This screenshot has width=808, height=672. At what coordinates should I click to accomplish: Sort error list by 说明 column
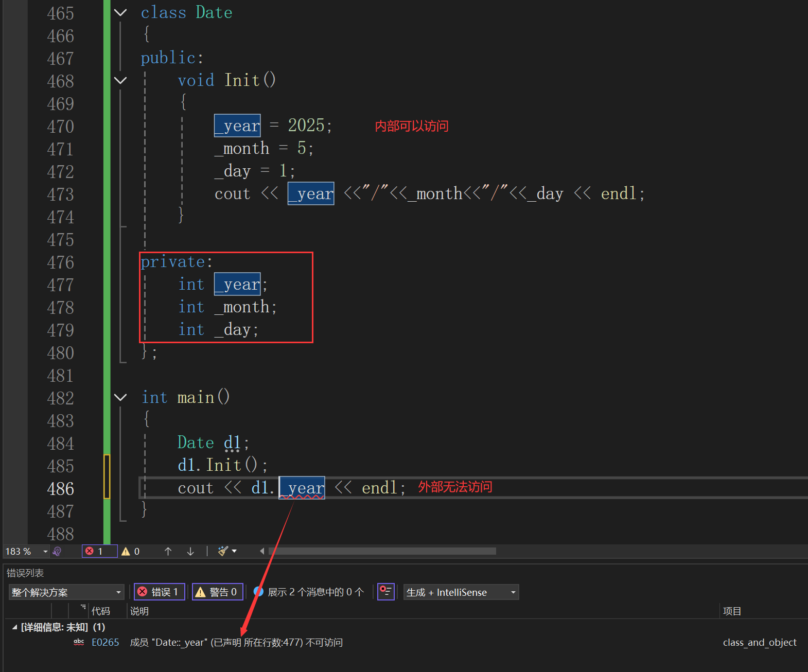pyautogui.click(x=139, y=611)
